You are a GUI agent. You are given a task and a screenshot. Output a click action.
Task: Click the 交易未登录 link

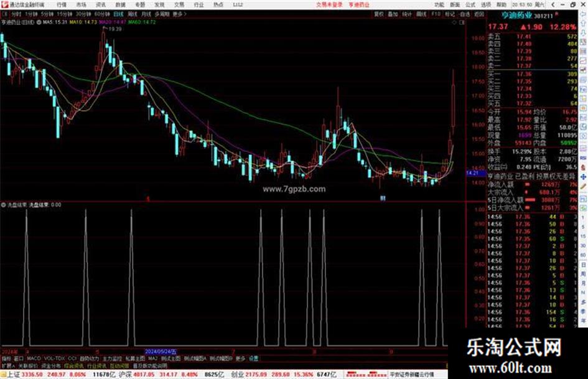coord(329,4)
